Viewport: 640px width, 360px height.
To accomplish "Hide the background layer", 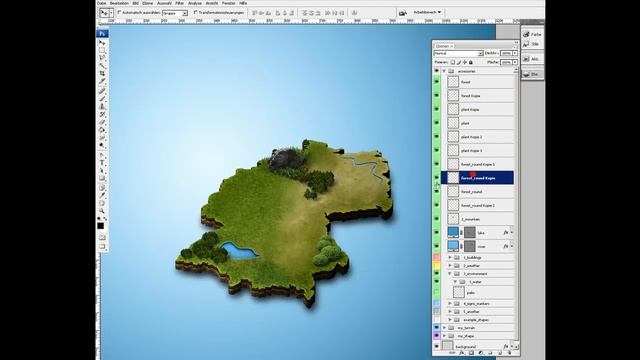I will click(437, 346).
